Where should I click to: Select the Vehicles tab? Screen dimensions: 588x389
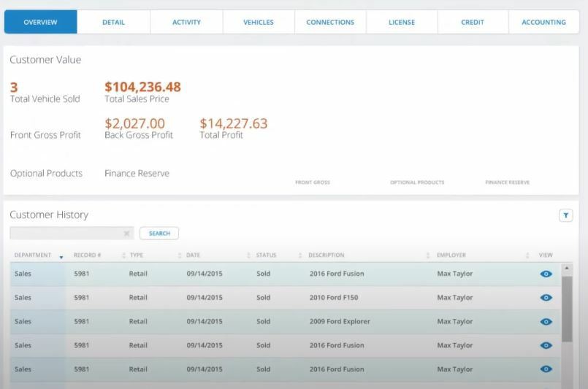[259, 22]
